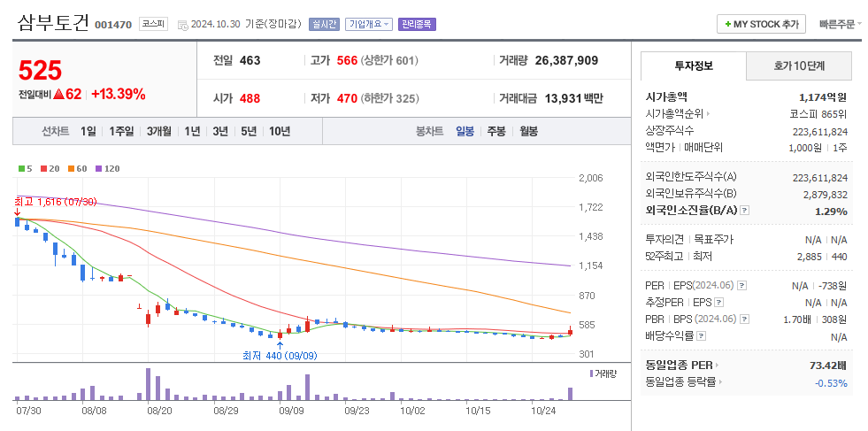
Task: Open the help icon next to PER EPS(2024.06)
Action: pos(742,286)
